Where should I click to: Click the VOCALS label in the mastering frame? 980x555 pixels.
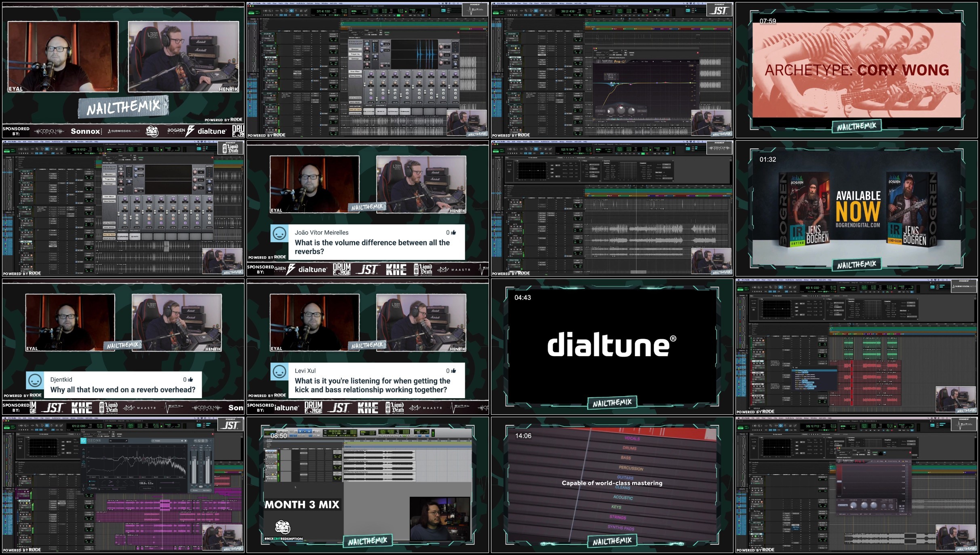[x=632, y=439]
